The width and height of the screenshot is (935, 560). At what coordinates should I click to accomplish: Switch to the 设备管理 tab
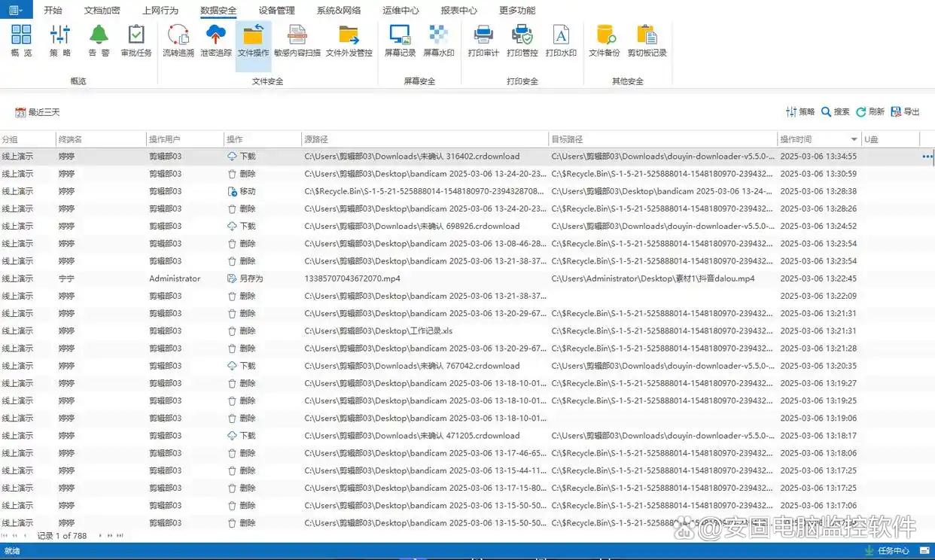click(x=276, y=11)
